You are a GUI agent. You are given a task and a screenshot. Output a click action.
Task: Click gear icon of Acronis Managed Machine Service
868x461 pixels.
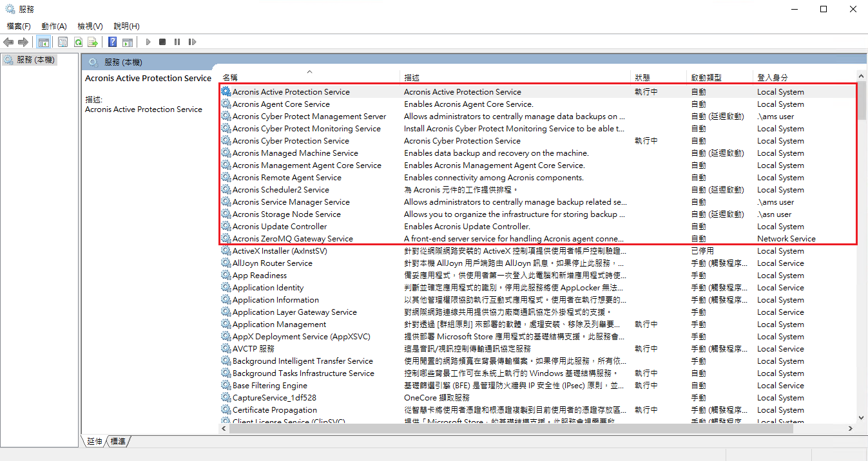[x=226, y=153]
